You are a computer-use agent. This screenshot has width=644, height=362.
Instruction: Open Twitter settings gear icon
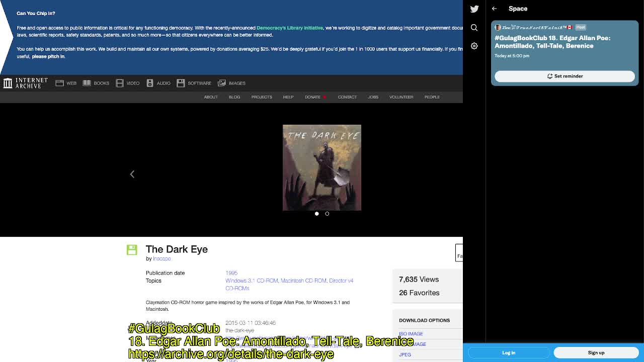coord(474,46)
